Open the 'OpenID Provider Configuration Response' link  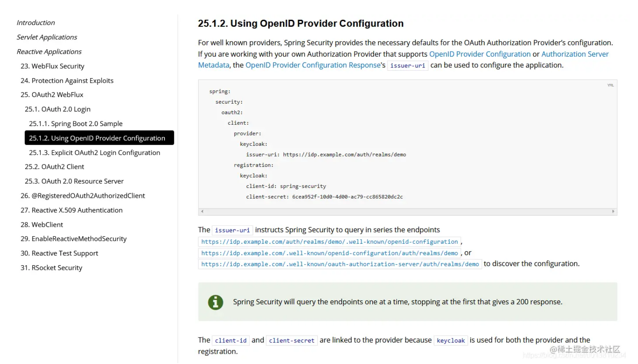pos(312,65)
